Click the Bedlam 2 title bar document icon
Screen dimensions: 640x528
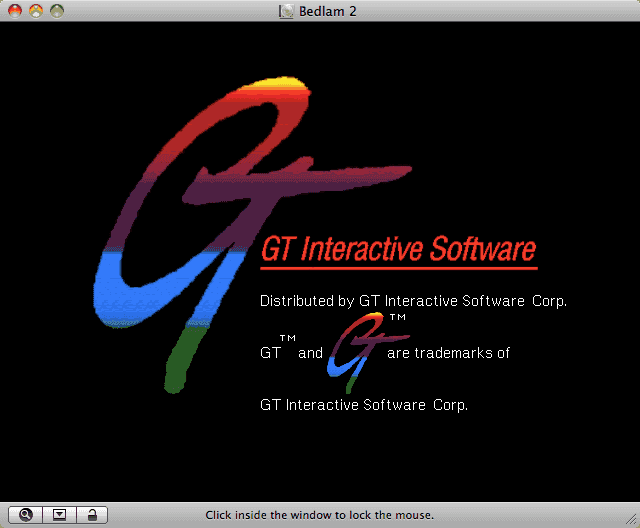point(286,11)
